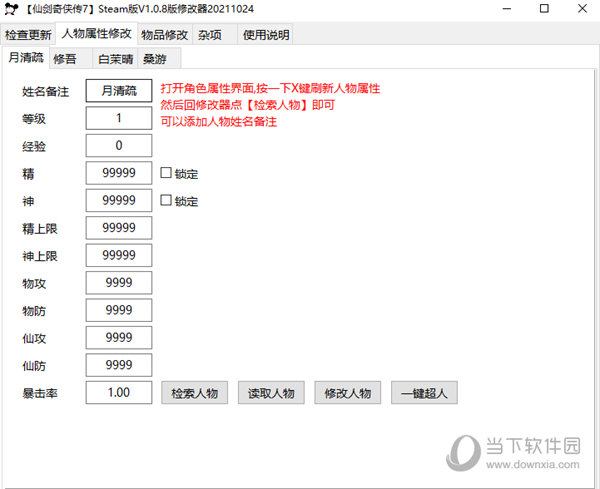Enable 锁定 checkbox for 精

[166, 173]
